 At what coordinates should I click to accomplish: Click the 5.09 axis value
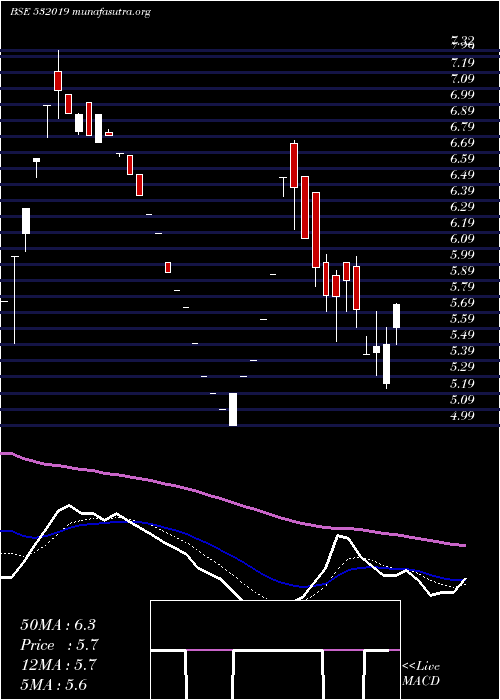point(462,399)
